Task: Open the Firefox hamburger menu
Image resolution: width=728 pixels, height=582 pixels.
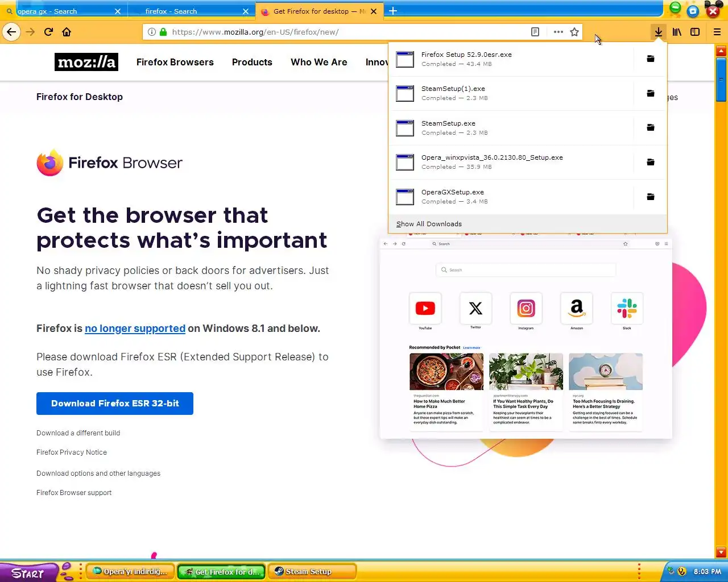Action: tap(717, 32)
